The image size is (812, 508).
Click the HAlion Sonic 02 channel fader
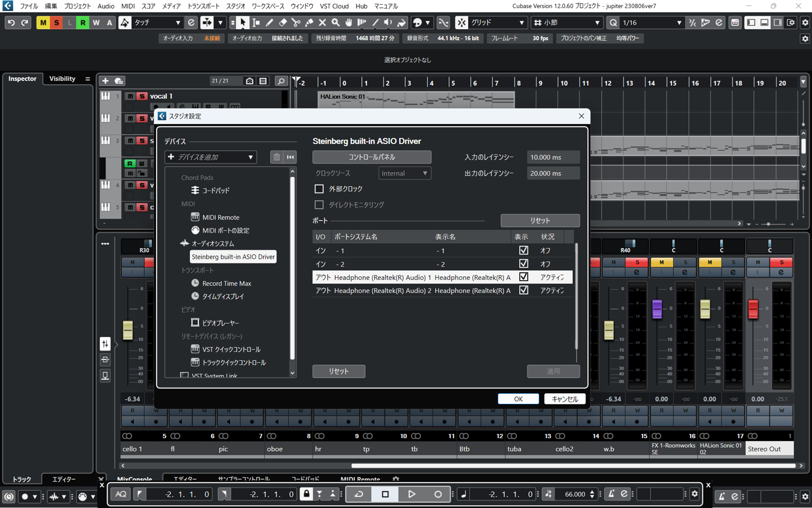point(705,309)
